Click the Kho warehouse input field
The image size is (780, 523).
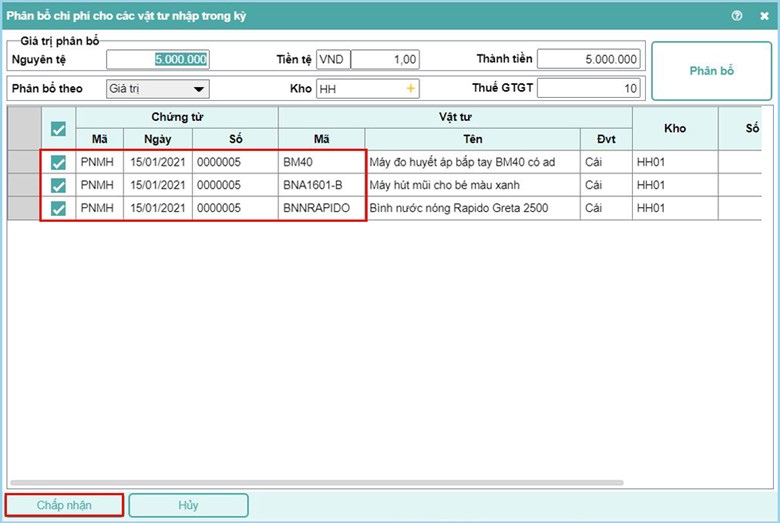pos(358,89)
